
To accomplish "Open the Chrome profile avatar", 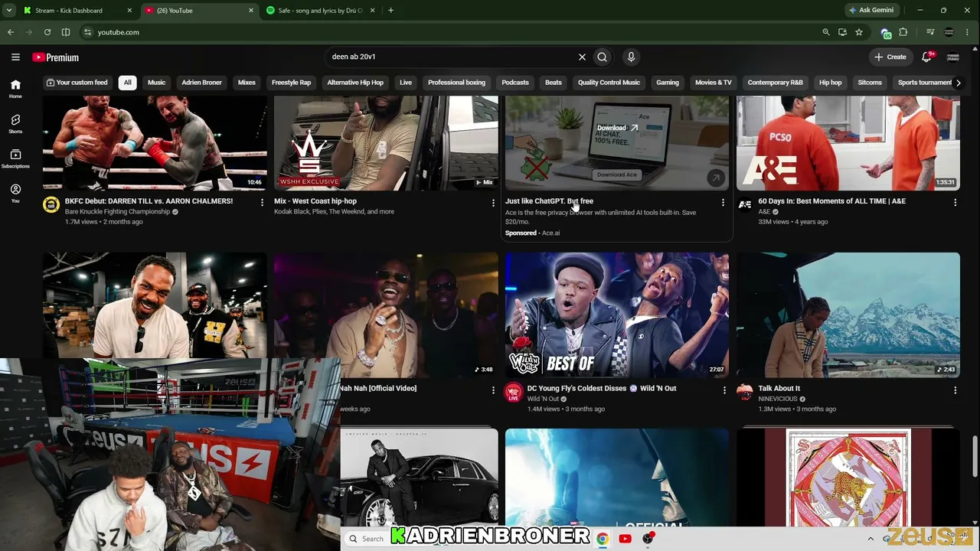I will click(x=949, y=32).
